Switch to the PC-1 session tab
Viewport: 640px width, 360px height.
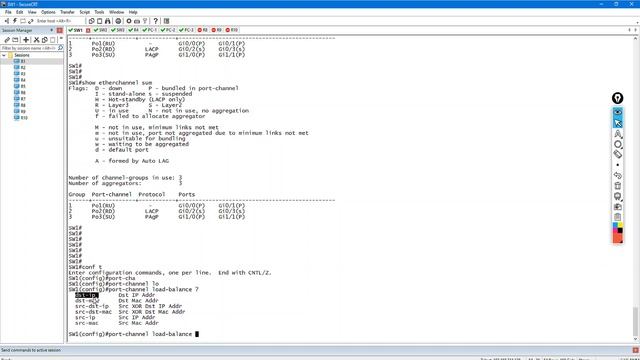pos(149,30)
